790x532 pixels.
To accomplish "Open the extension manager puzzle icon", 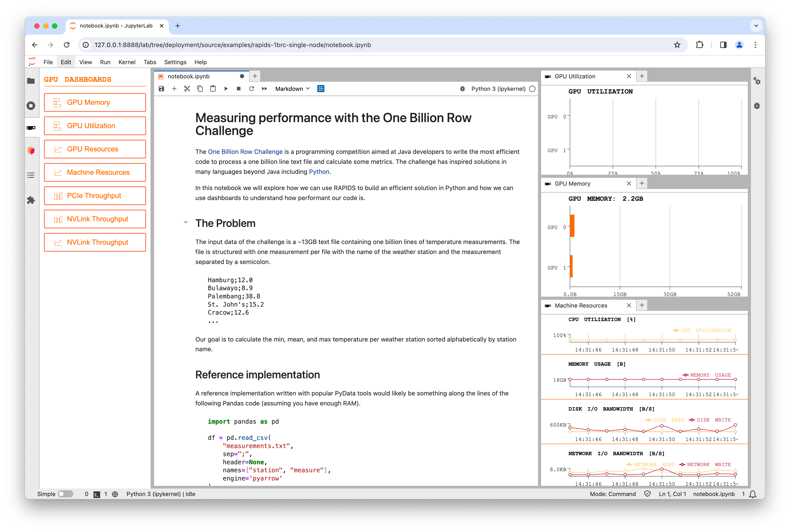I will tap(31, 200).
